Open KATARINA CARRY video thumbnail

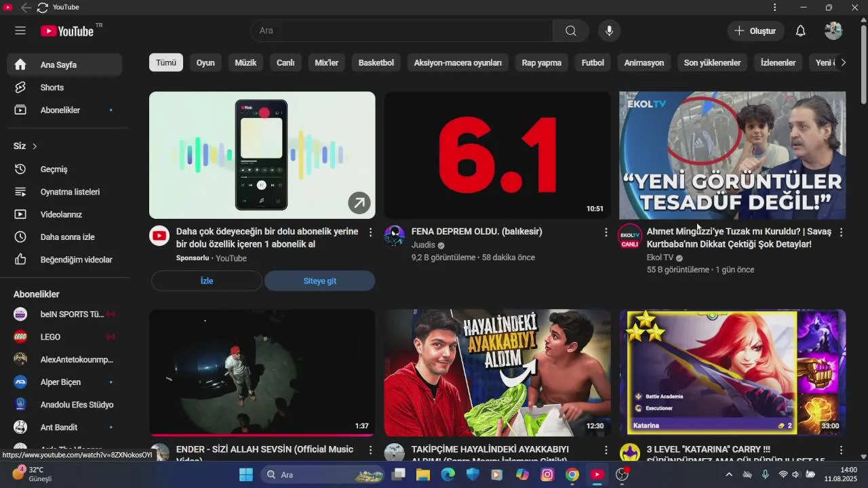[732, 372]
